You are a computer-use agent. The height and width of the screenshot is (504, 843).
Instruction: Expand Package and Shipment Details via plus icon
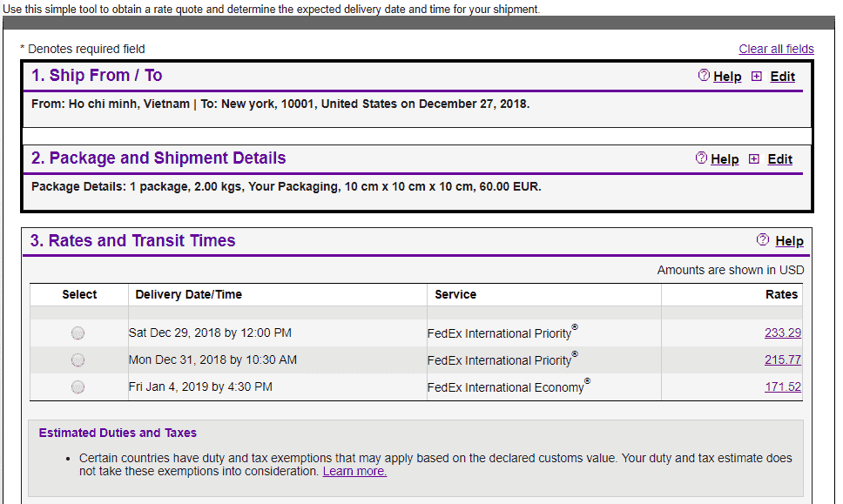754,159
